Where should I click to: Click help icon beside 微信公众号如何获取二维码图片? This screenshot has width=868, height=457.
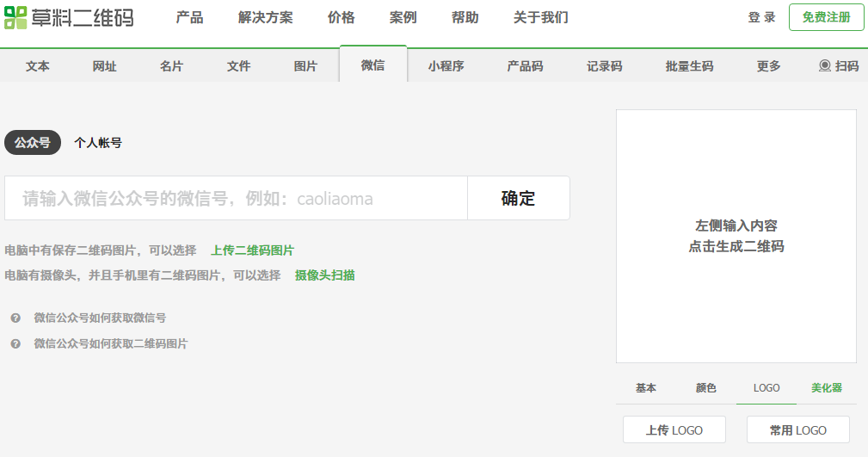click(15, 344)
